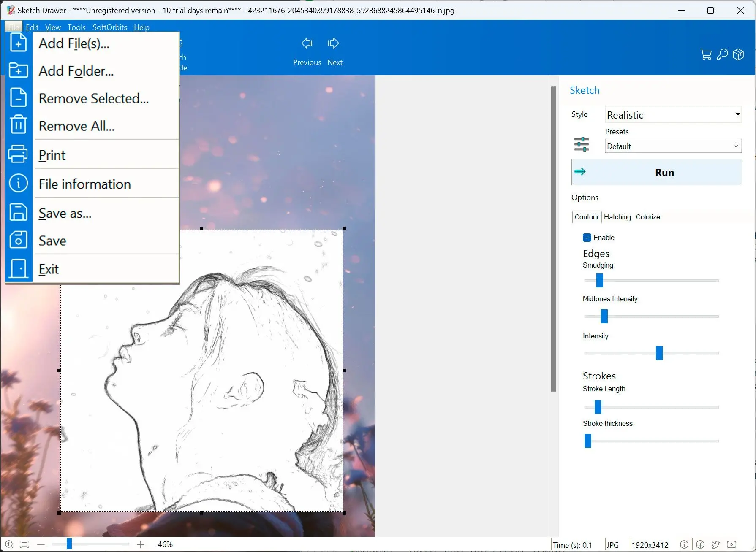Click the presets sliders icon

[x=582, y=144]
